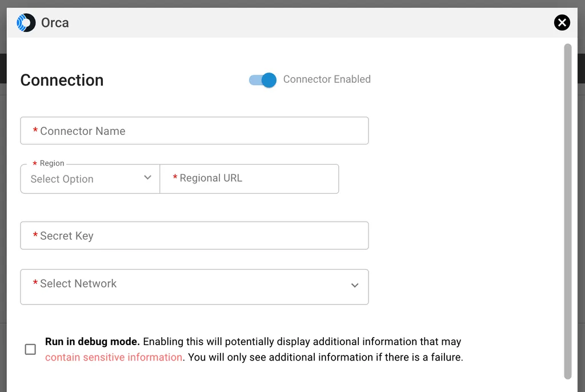Focus the Connector Name field
This screenshot has width=585, height=392.
tap(194, 131)
